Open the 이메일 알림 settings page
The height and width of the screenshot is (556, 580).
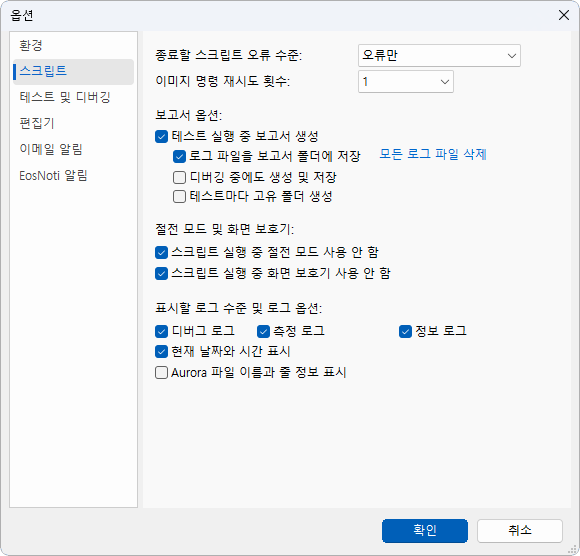(73, 149)
